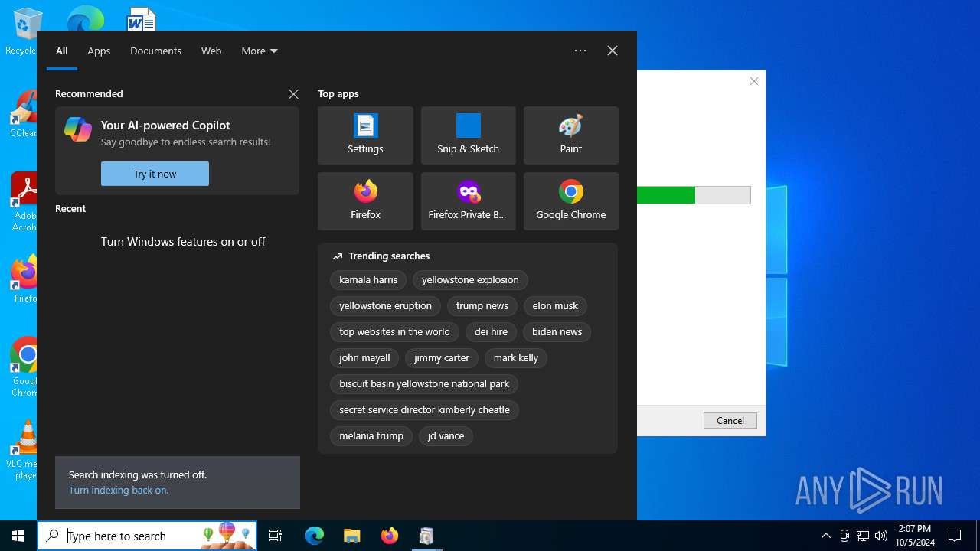
Task: Search trending melania trump
Action: point(371,436)
